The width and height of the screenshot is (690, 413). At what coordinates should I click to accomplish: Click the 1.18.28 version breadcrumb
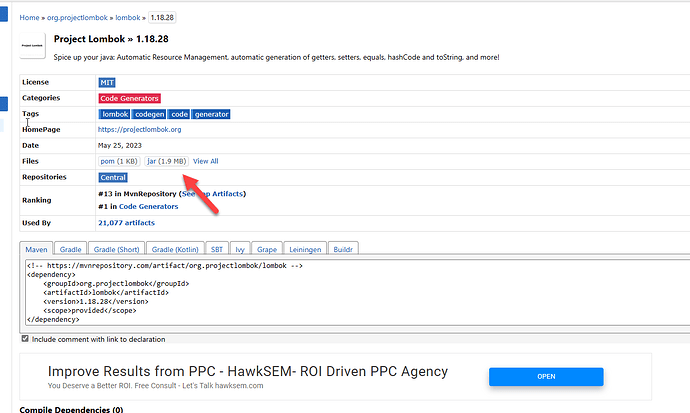coord(162,18)
